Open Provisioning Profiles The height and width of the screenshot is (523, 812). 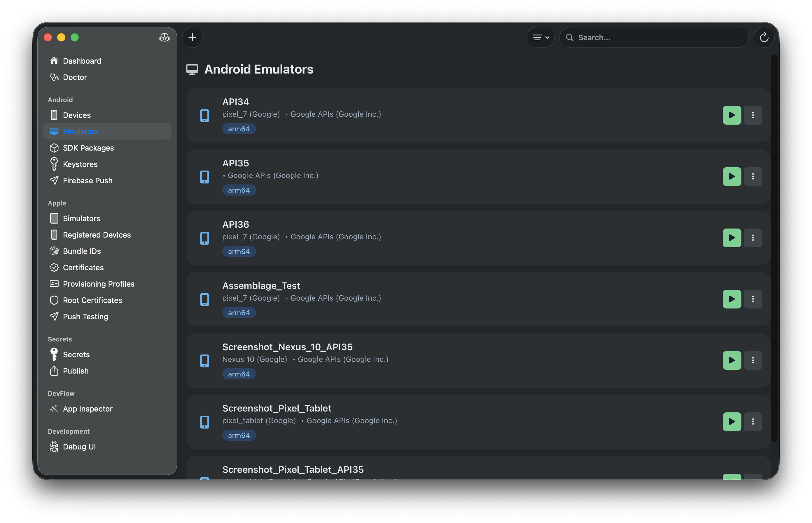pos(98,284)
